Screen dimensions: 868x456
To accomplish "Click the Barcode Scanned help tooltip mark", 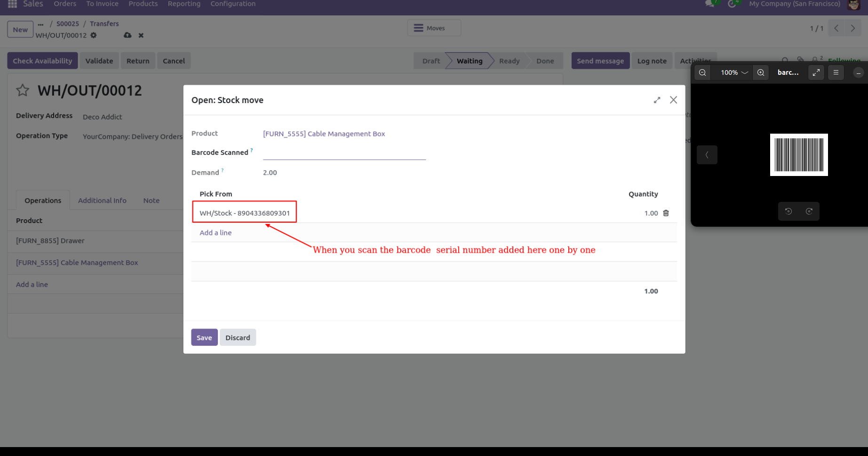I will tap(252, 150).
